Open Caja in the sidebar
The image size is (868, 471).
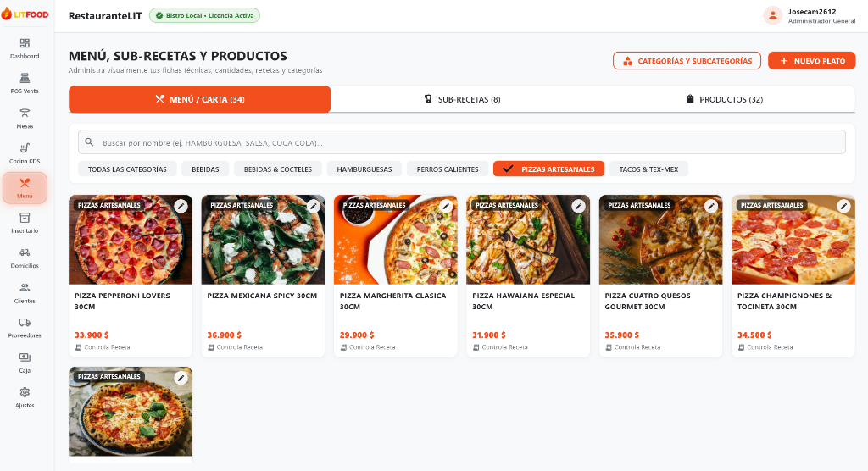pos(25,363)
